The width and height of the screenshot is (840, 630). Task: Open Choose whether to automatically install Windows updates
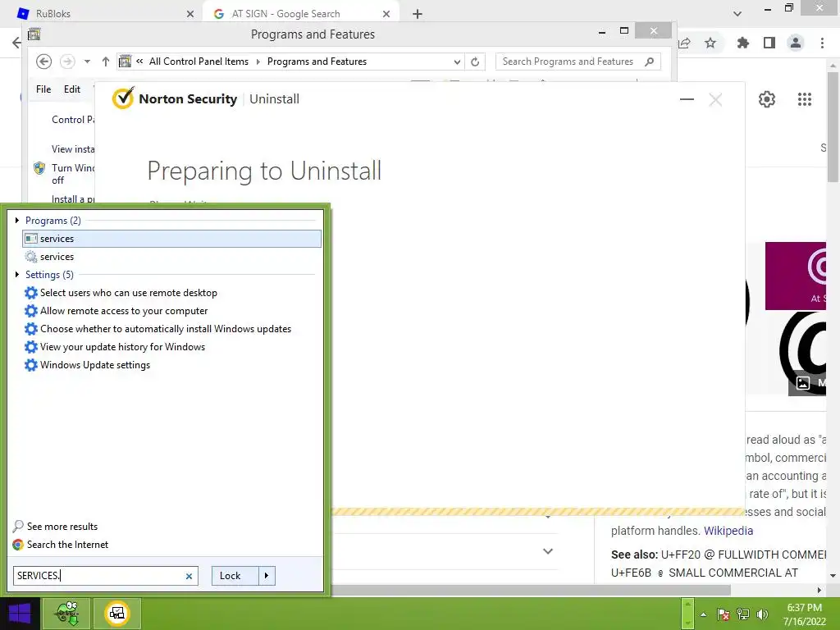(166, 329)
